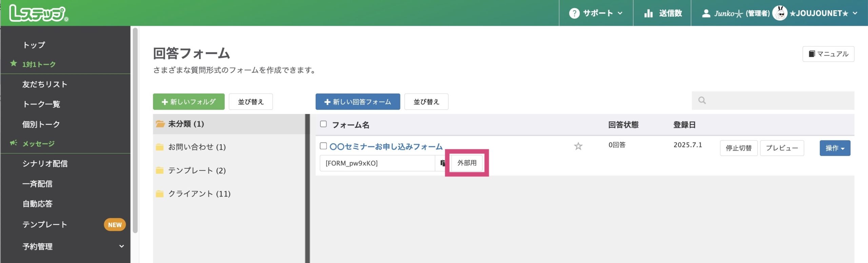Click the 送信数 header item
This screenshot has height=263, width=868.
coord(662,13)
